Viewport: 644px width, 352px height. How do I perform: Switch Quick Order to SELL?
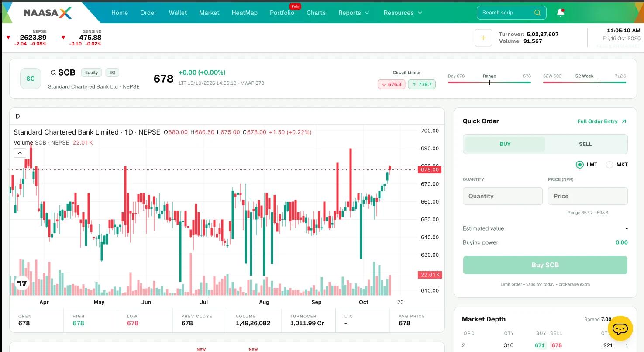coord(585,144)
